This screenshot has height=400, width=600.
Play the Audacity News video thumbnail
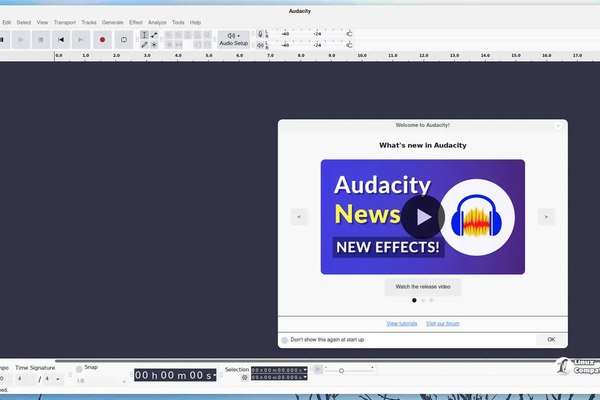click(x=423, y=217)
